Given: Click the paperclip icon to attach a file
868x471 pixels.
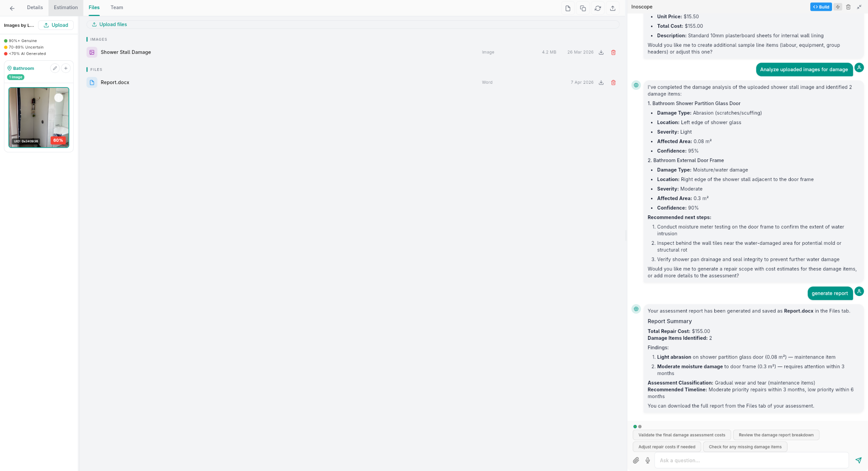Looking at the screenshot, I should point(636,460).
